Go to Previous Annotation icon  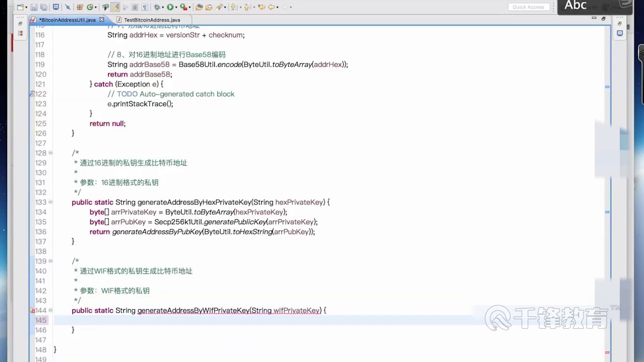coord(247,7)
